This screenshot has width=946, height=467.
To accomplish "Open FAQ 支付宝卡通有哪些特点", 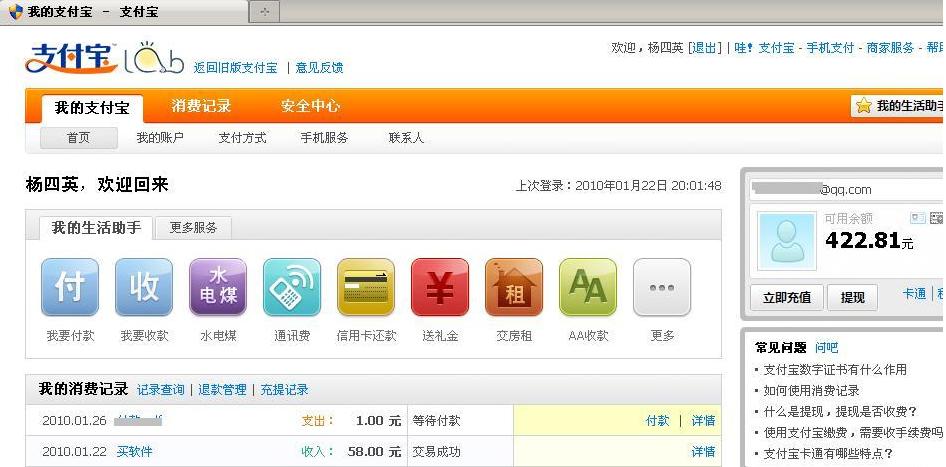I will (x=828, y=454).
